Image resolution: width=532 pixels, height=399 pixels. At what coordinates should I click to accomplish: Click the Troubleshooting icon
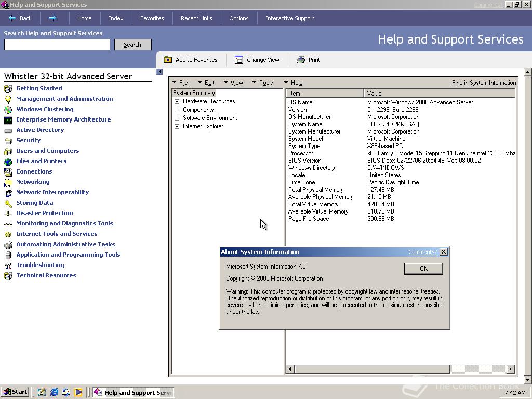8,265
